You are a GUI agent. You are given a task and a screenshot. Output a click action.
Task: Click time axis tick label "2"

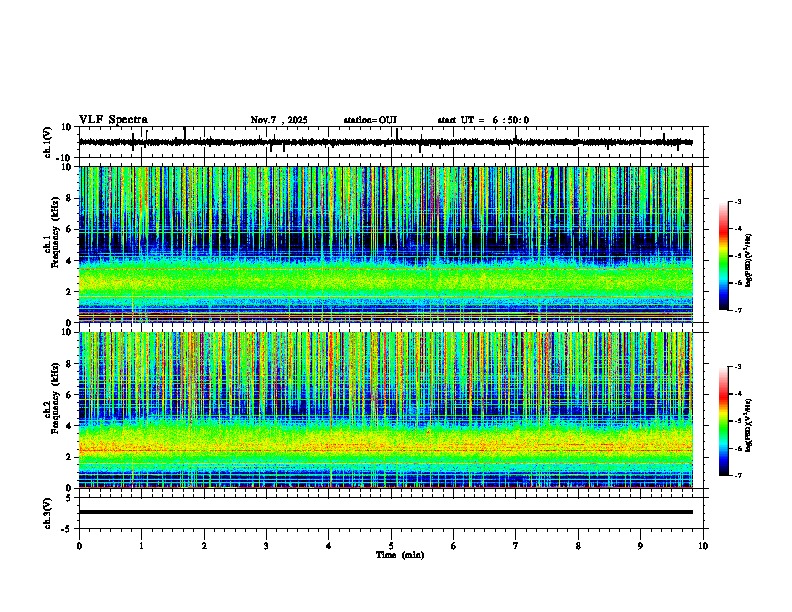[x=204, y=546]
